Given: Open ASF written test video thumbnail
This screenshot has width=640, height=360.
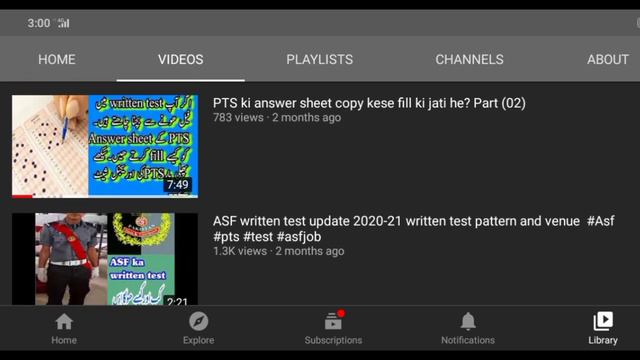Looking at the screenshot, I should (105, 259).
